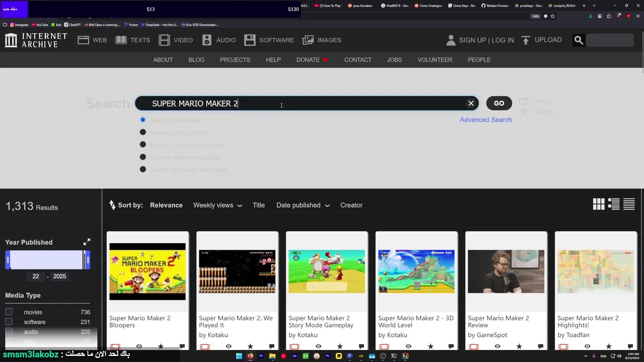This screenshot has height=362, width=644.
Task: Click the end year 2025 field
Action: point(59,276)
